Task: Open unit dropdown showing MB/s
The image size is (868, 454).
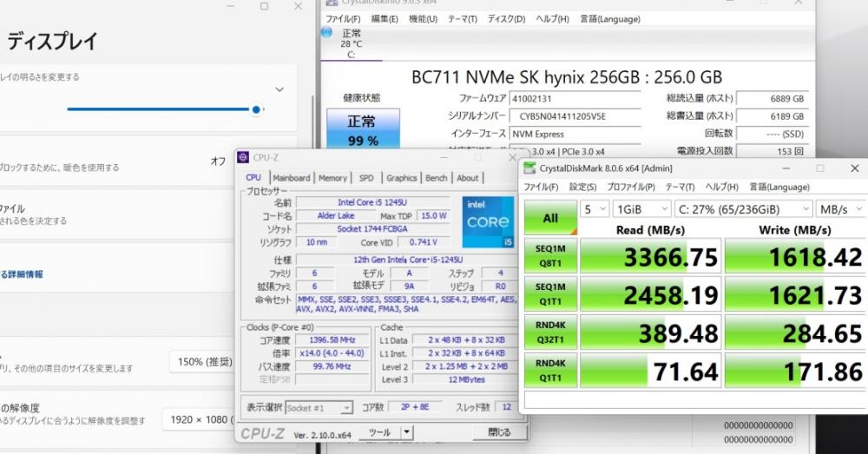Action: (841, 209)
